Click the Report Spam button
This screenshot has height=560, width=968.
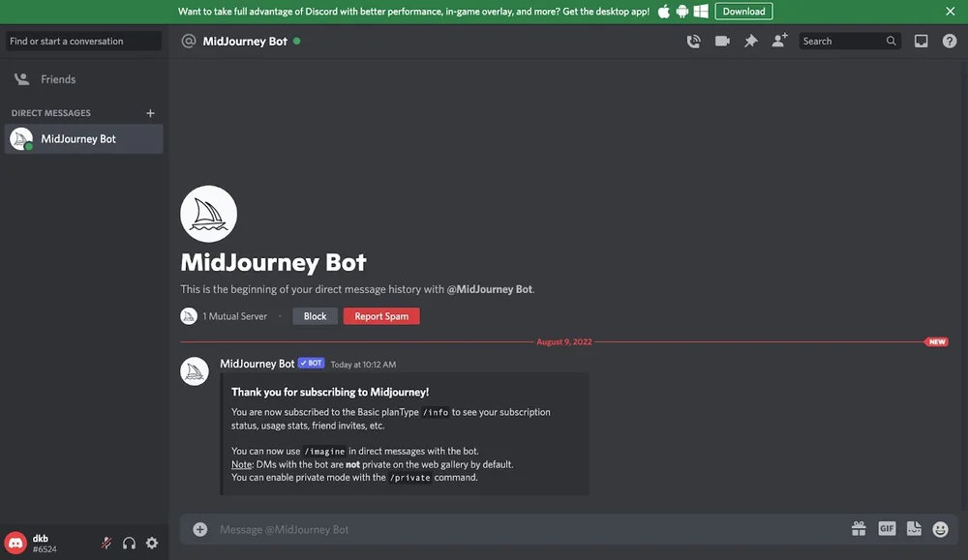pos(381,316)
